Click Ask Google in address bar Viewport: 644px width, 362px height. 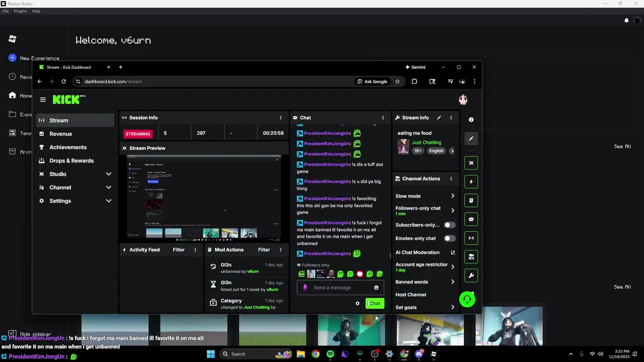(372, 81)
